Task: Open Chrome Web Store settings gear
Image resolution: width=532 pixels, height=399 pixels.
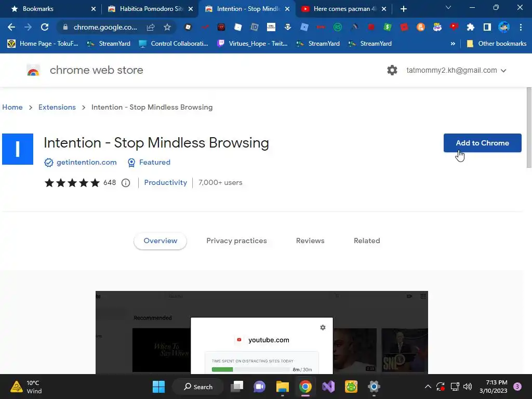Action: click(392, 70)
